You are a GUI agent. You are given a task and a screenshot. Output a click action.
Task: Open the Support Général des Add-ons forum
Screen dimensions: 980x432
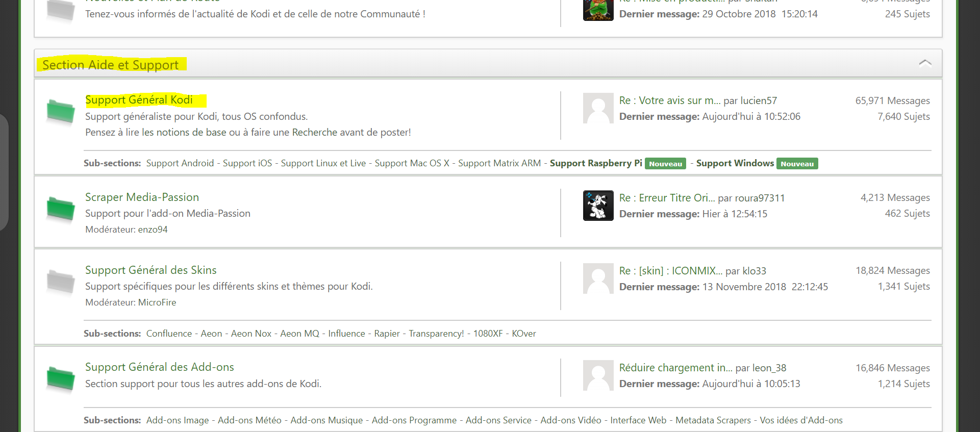coord(160,367)
